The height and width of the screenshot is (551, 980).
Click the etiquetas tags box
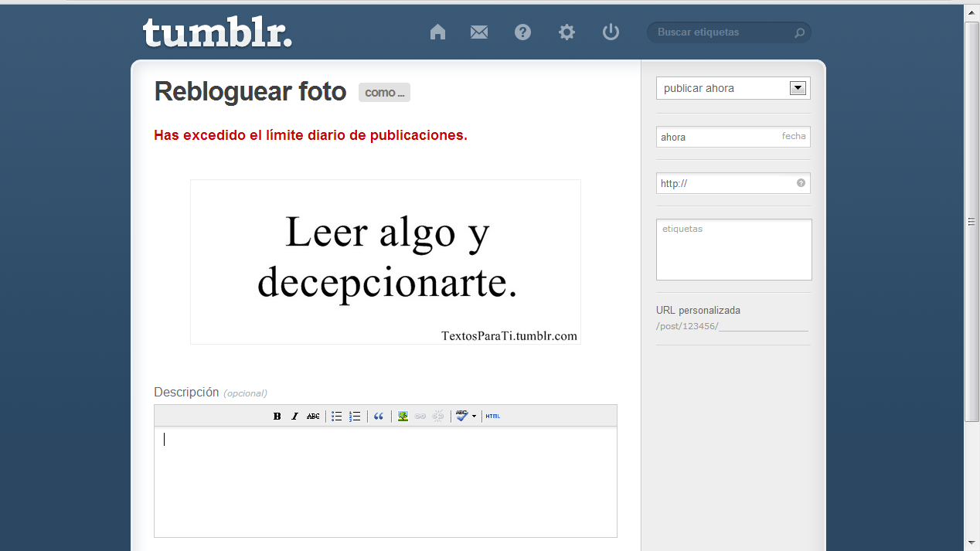(734, 250)
